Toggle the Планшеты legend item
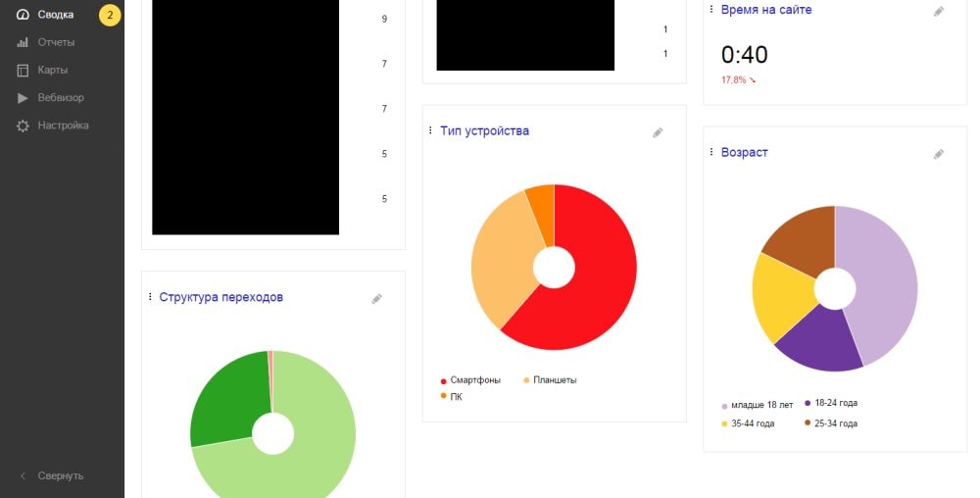Screen dimensions: 980x498 [x=550, y=380]
